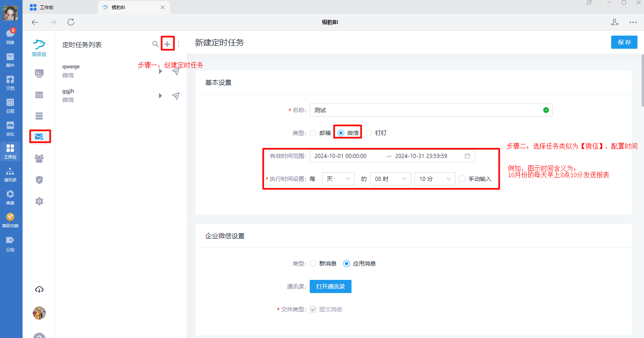Open the 消息 messages icon
Viewport: 644px width, 338px height.
coord(10,36)
